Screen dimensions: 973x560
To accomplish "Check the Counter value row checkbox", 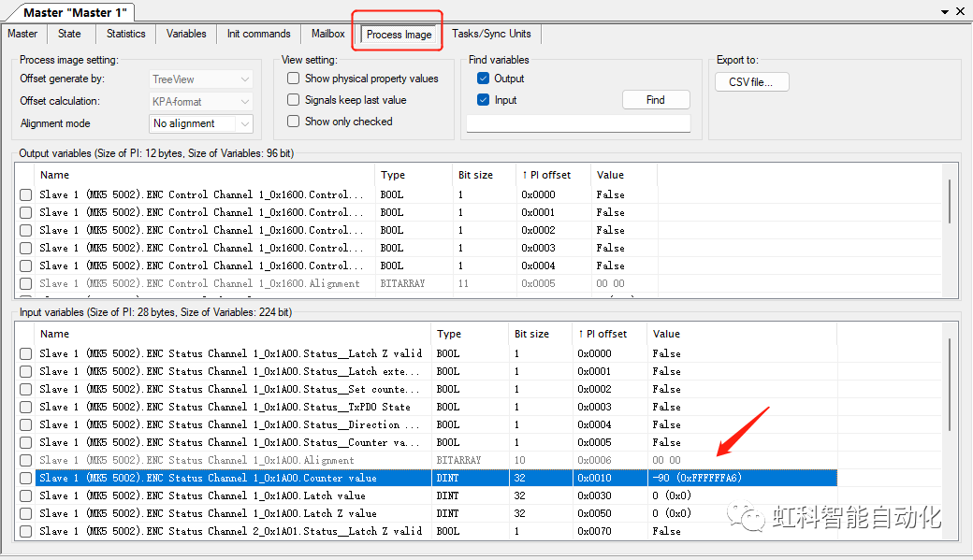I will pyautogui.click(x=25, y=478).
